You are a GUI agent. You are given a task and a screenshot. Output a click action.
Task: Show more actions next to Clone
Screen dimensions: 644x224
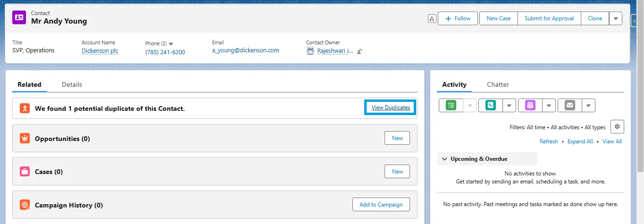coord(616,18)
